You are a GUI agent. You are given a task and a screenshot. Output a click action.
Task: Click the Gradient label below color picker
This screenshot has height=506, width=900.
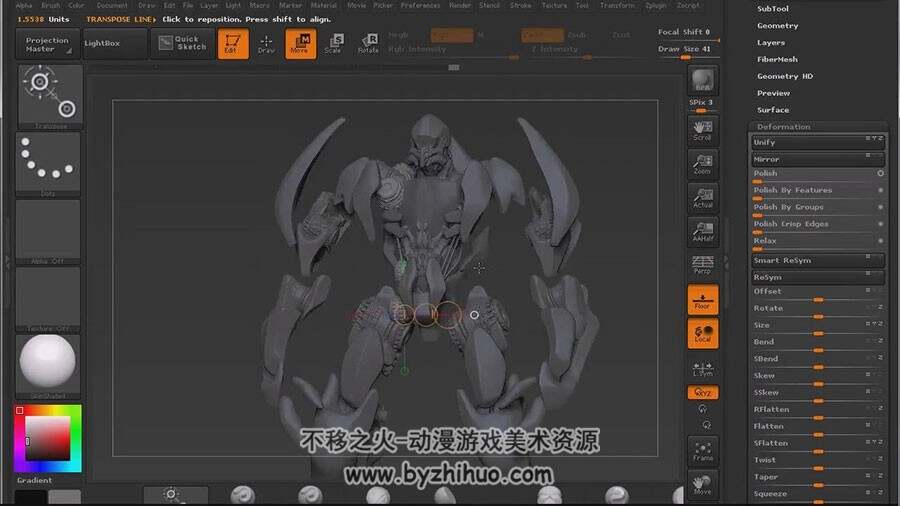(34, 481)
